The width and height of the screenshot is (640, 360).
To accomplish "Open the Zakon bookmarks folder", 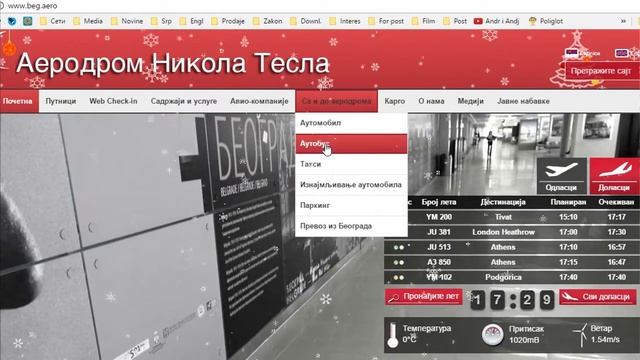I will coord(267,21).
